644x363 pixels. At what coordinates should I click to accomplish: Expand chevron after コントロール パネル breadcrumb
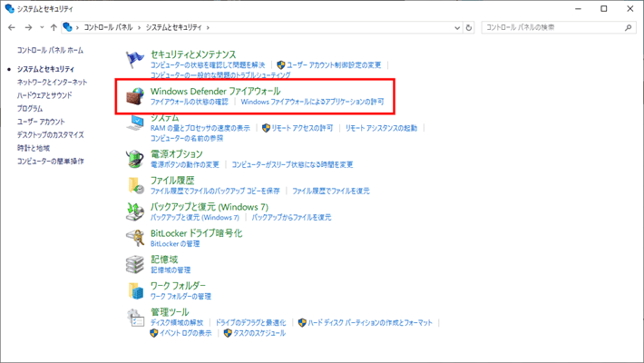tap(139, 27)
